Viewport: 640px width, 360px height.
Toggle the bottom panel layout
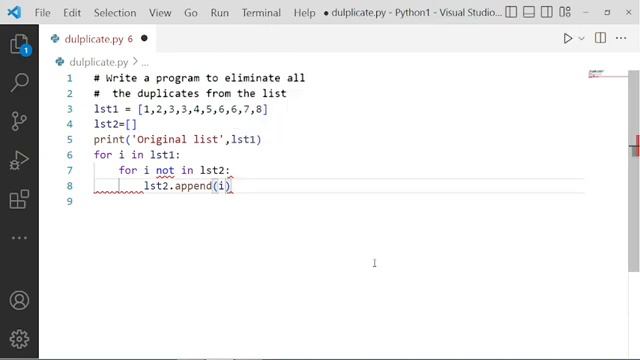coord(529,12)
